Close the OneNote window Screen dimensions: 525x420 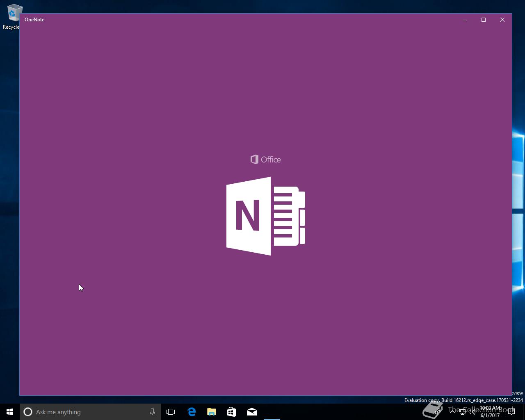click(x=502, y=20)
